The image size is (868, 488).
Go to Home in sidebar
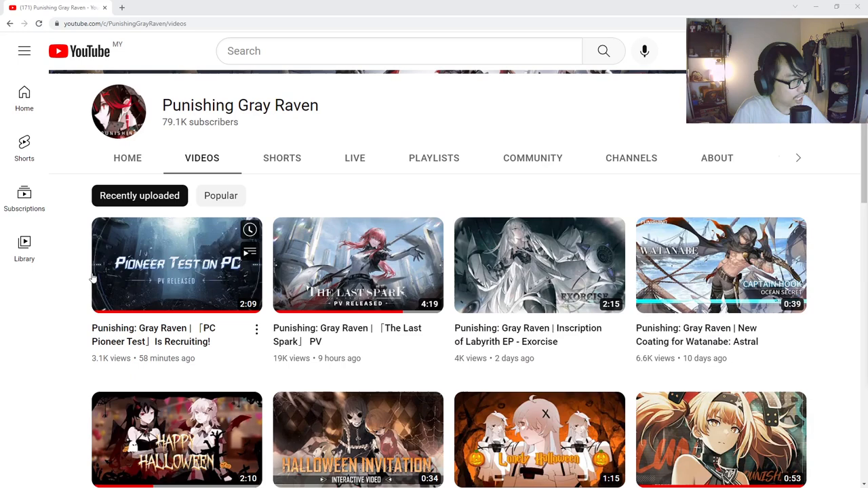click(x=24, y=99)
